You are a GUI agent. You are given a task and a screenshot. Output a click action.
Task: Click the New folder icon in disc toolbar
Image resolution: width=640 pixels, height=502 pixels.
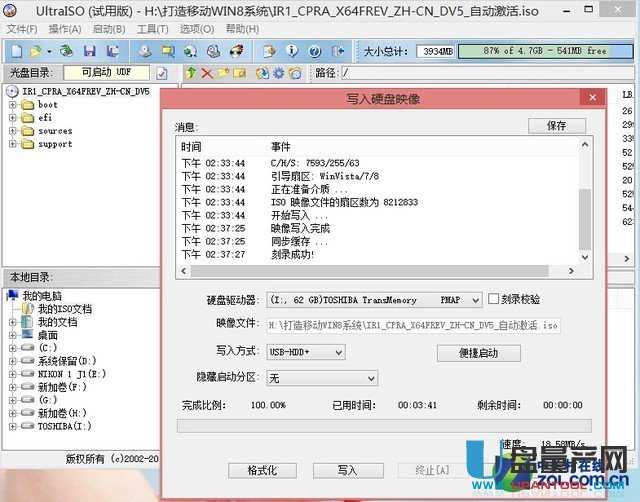[223, 73]
